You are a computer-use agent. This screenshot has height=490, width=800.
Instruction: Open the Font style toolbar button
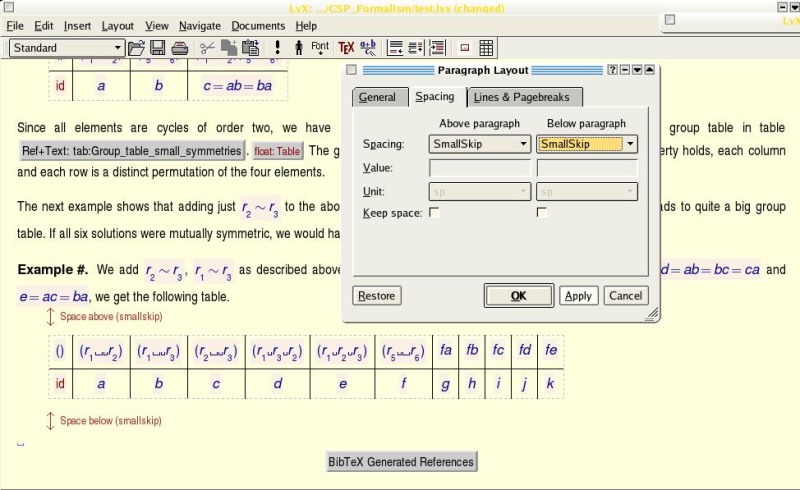point(320,48)
